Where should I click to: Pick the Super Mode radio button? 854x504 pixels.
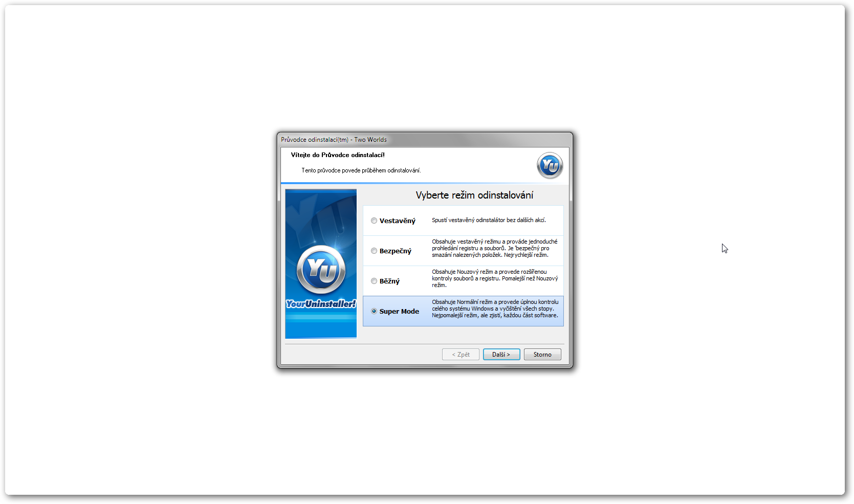coord(374,312)
